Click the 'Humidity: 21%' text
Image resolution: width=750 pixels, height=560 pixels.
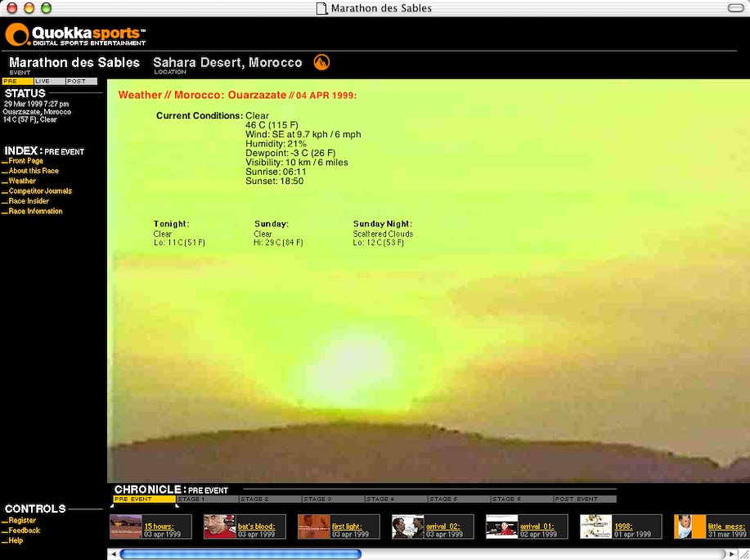click(276, 144)
